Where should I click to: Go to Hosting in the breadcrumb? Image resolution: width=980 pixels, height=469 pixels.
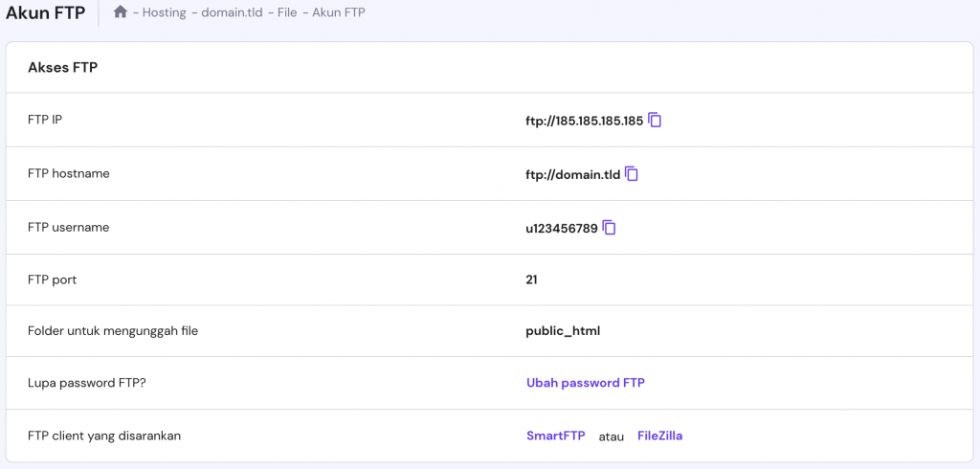click(164, 12)
